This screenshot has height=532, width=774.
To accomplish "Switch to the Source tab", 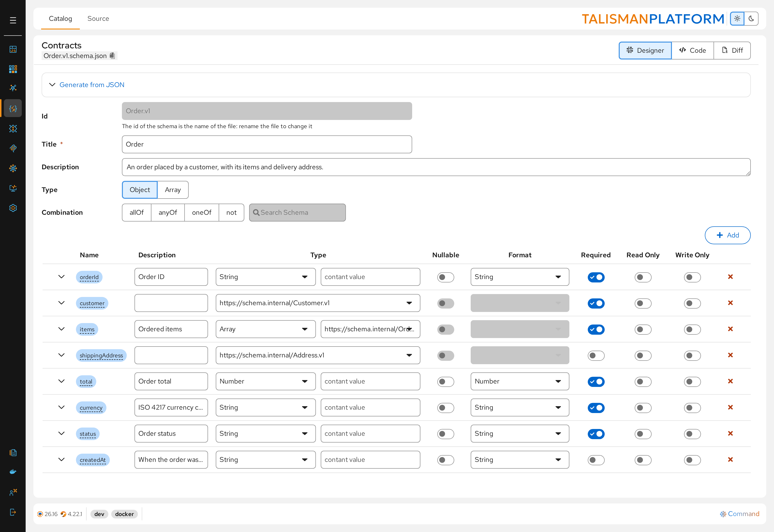I will click(x=98, y=19).
